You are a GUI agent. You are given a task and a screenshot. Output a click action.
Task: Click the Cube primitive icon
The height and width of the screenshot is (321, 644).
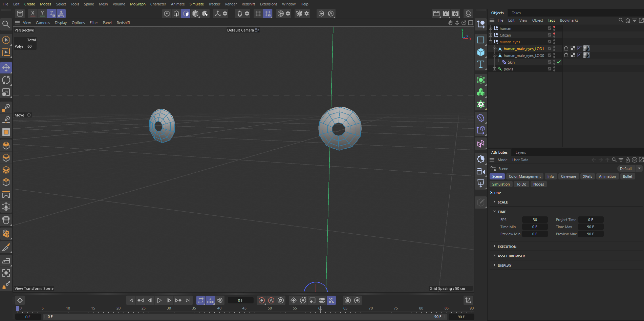tap(481, 52)
